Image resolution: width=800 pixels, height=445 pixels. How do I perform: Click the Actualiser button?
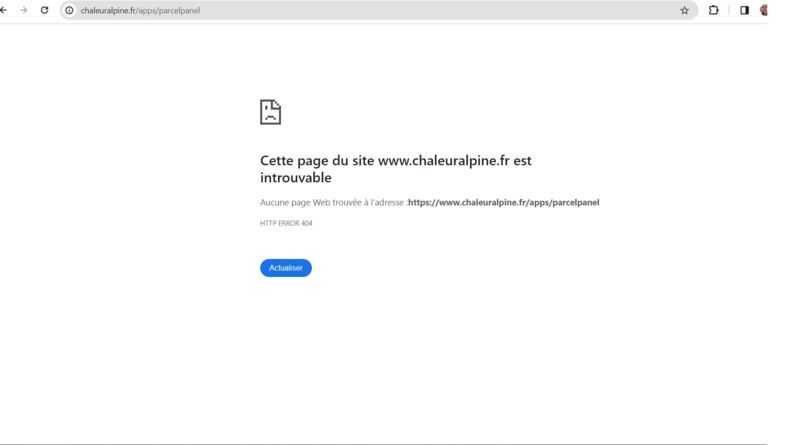286,268
